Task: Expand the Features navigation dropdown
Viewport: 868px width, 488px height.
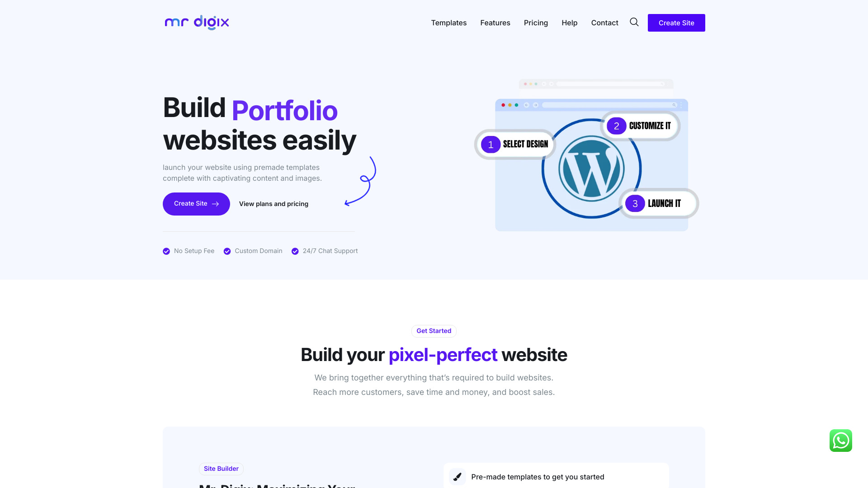Action: point(495,23)
